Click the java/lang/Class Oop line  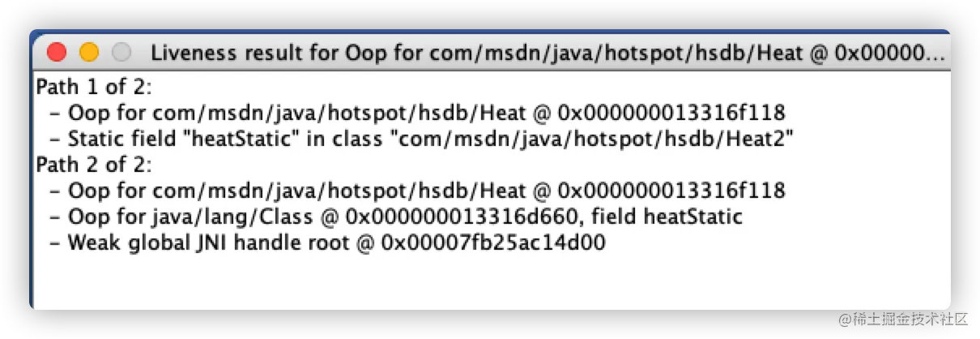tap(395, 217)
